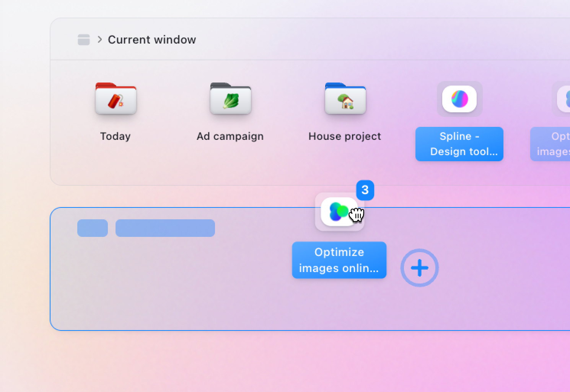Open the Today folder icon

click(116, 99)
